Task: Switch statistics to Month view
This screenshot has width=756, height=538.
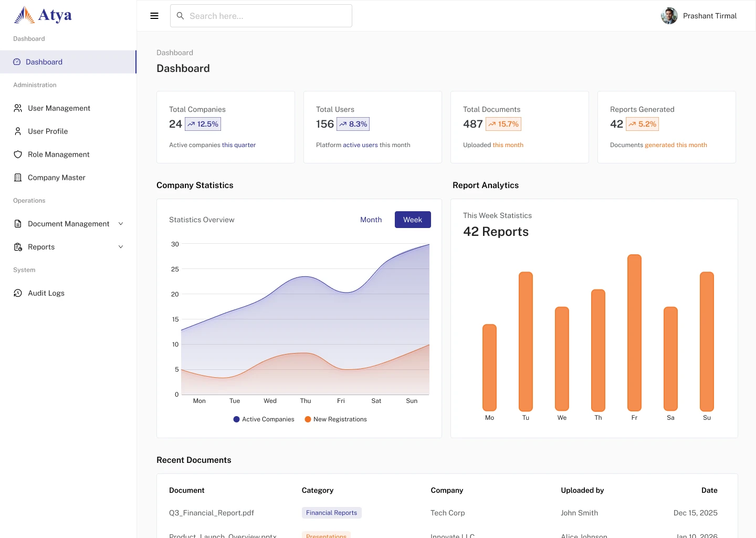Action: pyautogui.click(x=371, y=220)
